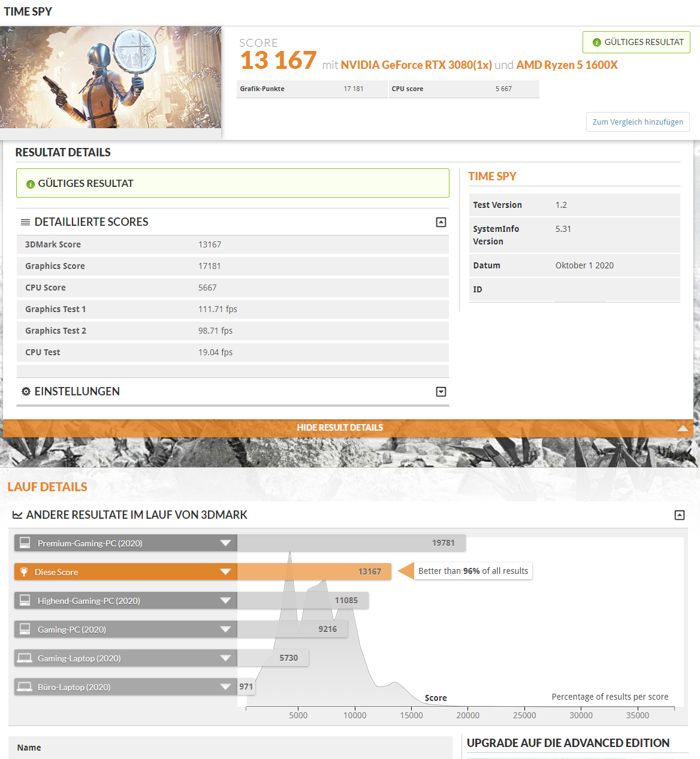Click the laptop icon for Gaming-Laptop (2020)
Screen dimensions: 700x759
(25, 658)
